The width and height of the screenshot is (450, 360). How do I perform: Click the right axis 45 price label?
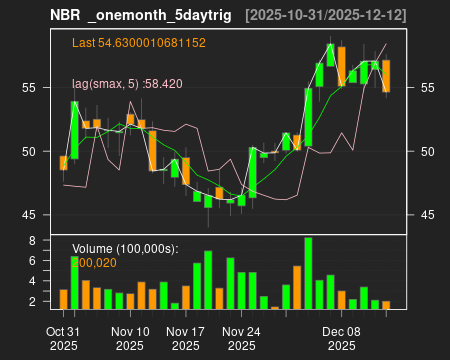(428, 215)
